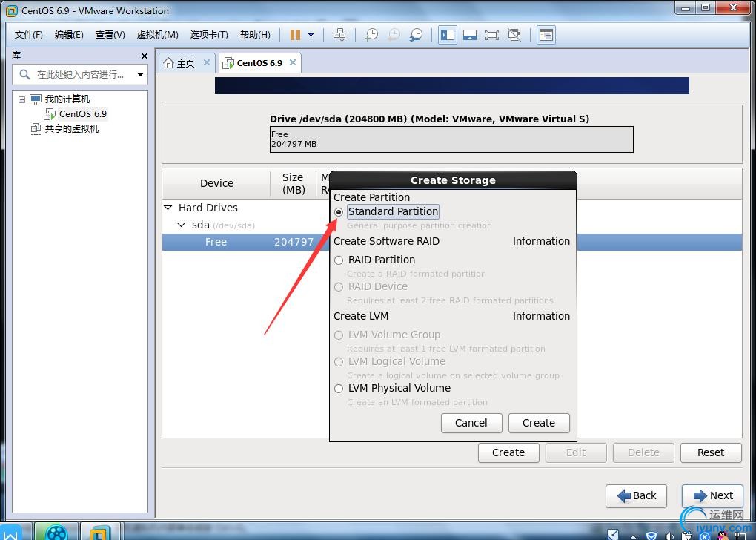Select the Free 204797 row
756x540 pixels.
coord(452,242)
